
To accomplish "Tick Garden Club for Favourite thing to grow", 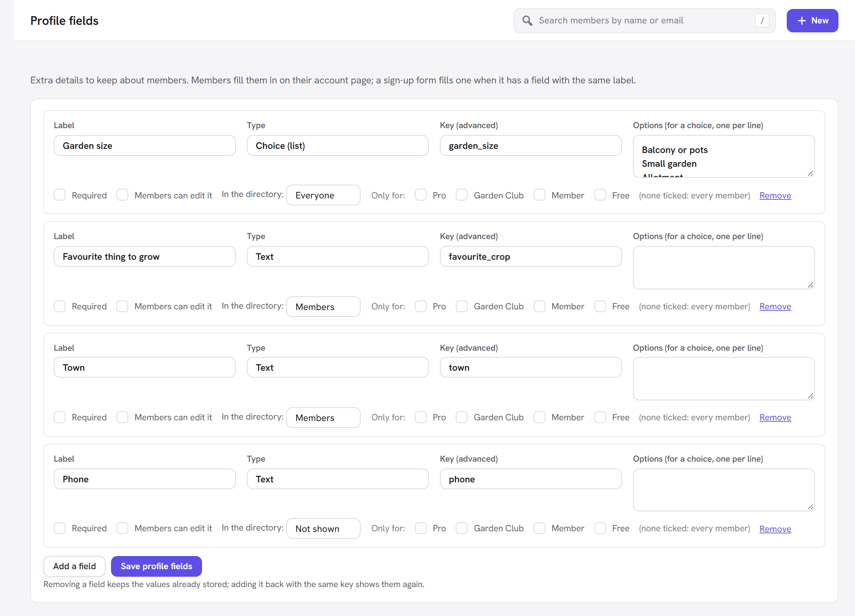I will click(461, 306).
